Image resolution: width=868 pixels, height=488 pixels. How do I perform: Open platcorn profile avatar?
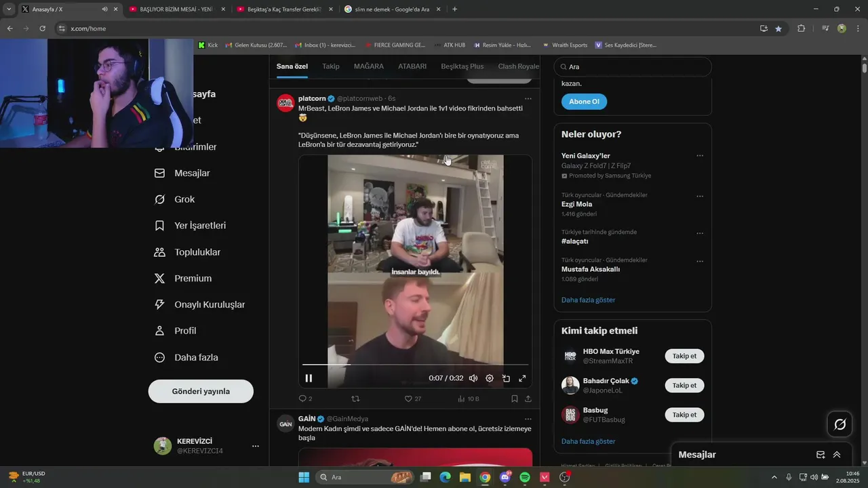click(285, 102)
